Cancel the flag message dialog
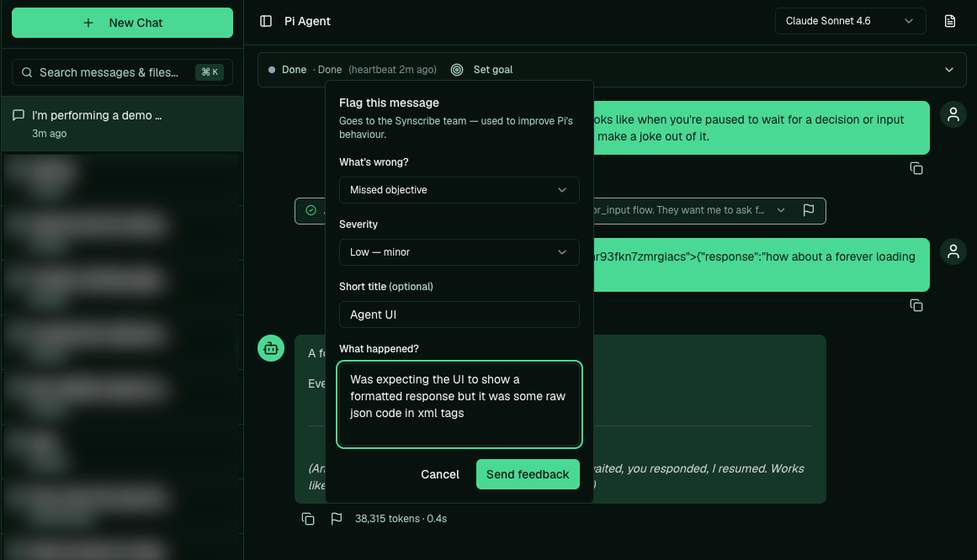This screenshot has height=560, width=977. pos(440,474)
